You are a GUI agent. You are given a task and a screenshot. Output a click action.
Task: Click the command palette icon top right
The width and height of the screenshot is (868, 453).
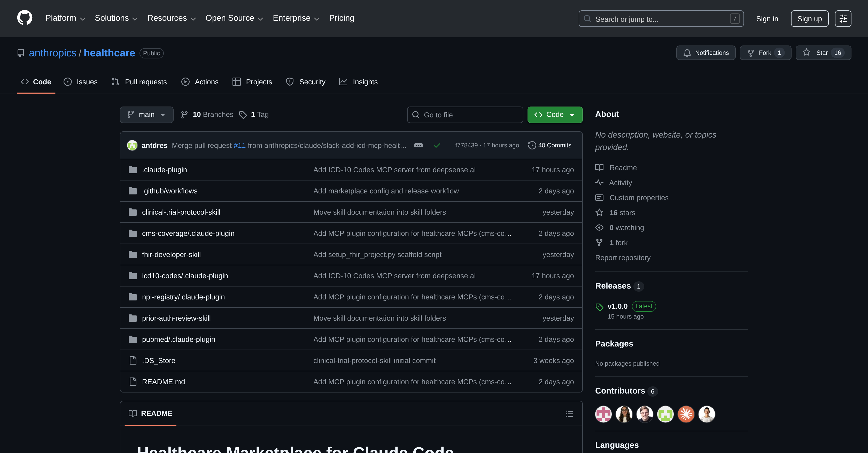click(843, 19)
